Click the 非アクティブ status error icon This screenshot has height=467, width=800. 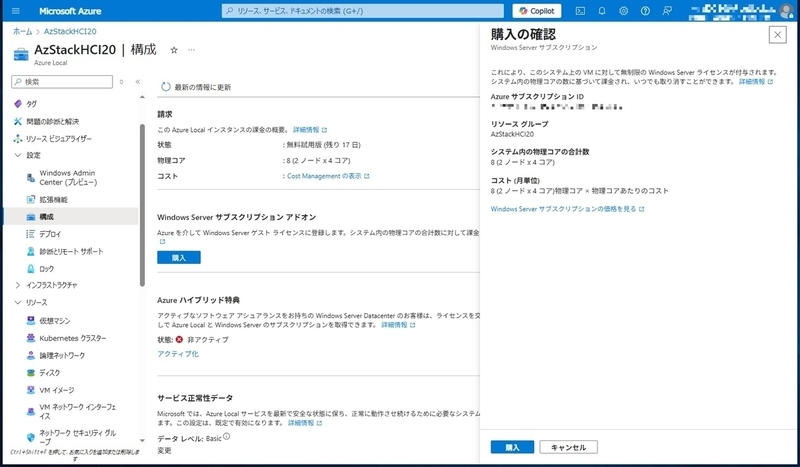click(x=179, y=339)
